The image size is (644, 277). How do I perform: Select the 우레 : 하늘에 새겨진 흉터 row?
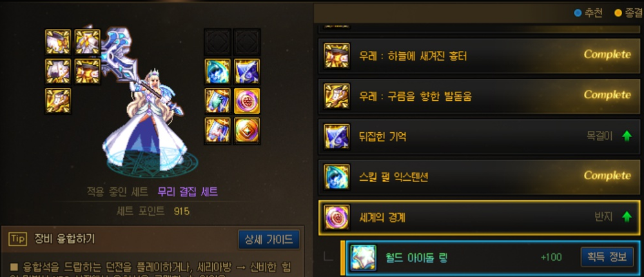click(x=480, y=56)
